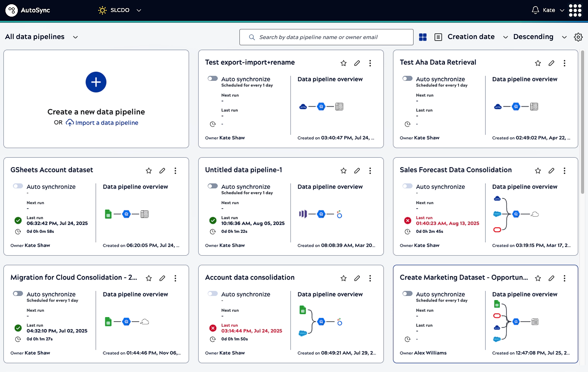Favorite Migration for Cloud Consolidation pipeline
The height and width of the screenshot is (372, 588).
click(x=149, y=278)
